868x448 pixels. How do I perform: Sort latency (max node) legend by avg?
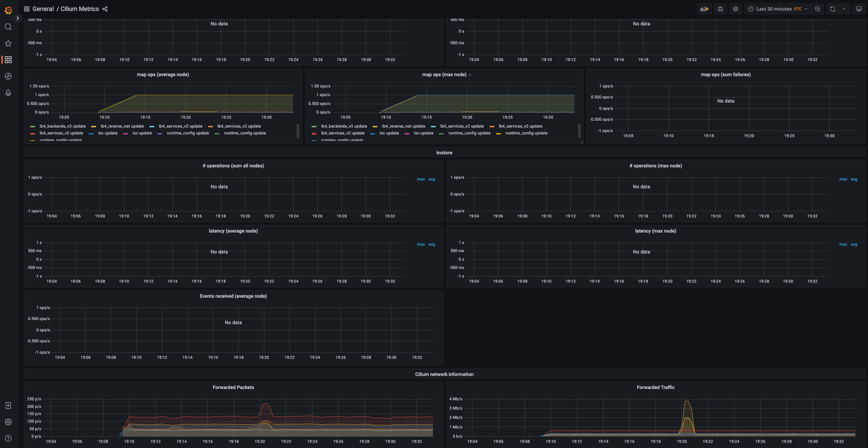tap(854, 244)
